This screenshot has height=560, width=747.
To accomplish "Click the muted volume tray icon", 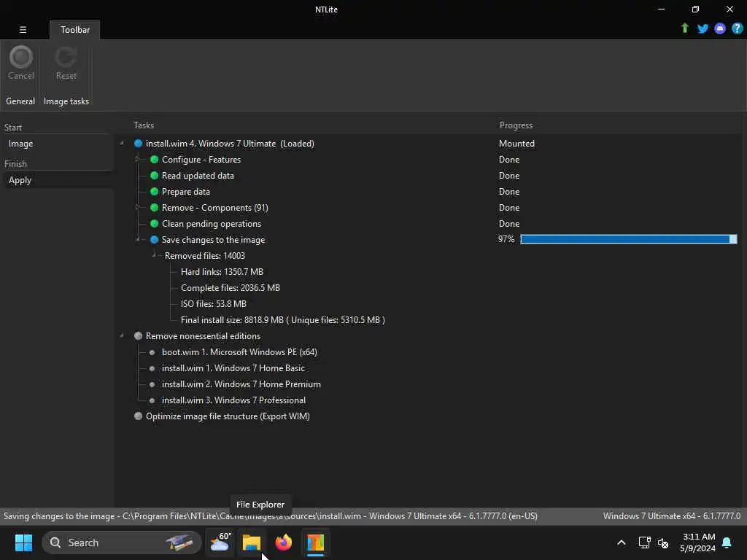I will (x=662, y=542).
